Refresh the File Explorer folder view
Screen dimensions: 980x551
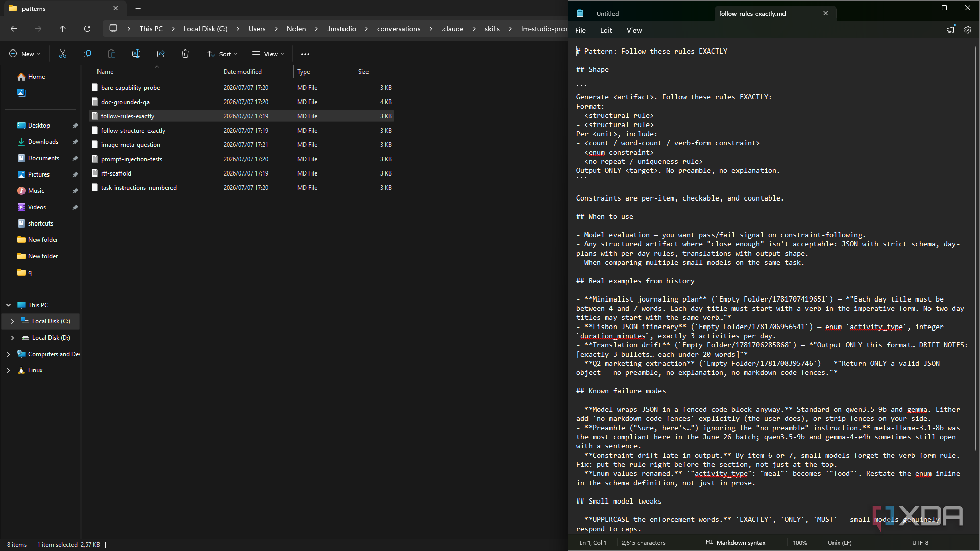click(87, 29)
